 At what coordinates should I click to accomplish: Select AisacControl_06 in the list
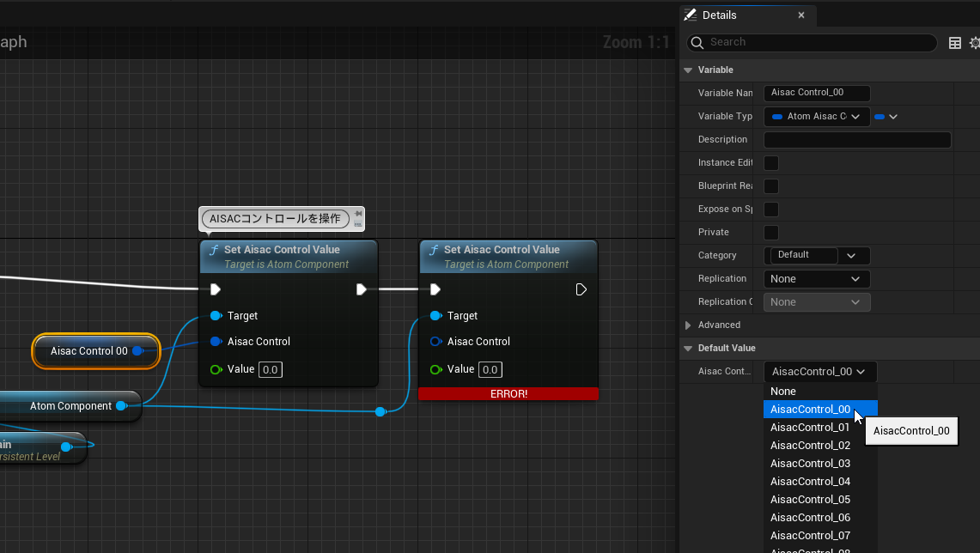tap(820, 518)
